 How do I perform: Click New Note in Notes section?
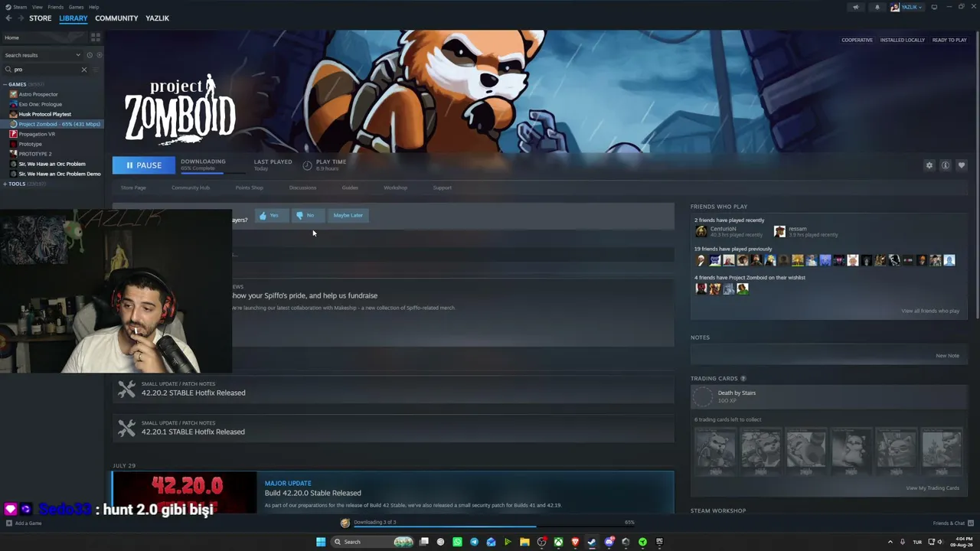pyautogui.click(x=947, y=356)
